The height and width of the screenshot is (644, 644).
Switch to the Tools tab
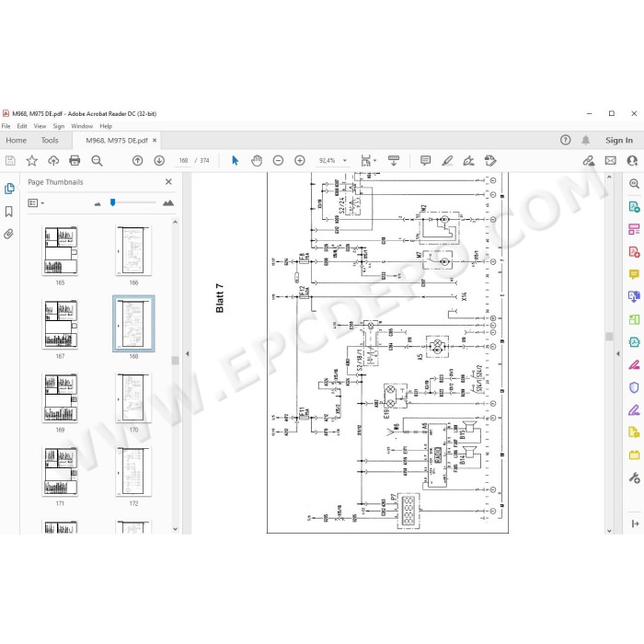[x=50, y=140]
